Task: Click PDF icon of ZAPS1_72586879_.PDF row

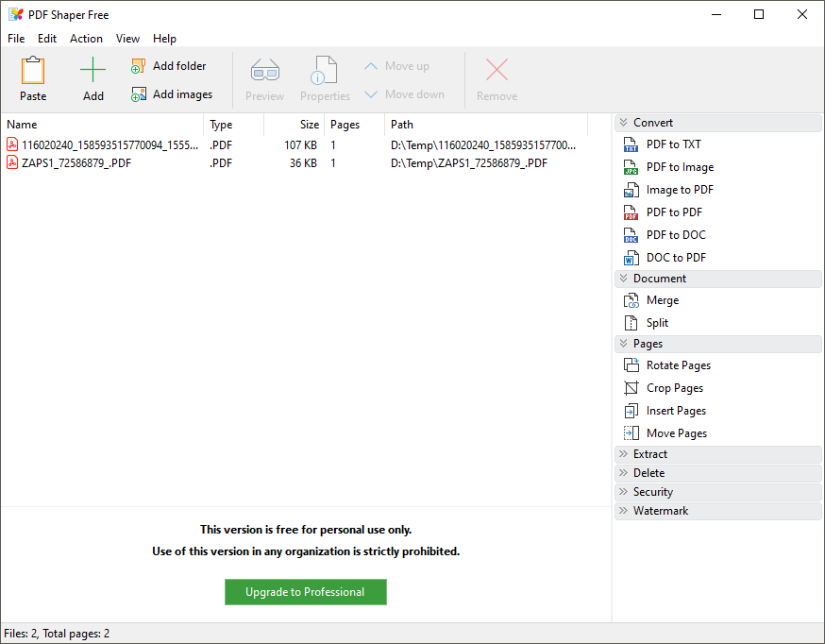Action: [x=12, y=162]
